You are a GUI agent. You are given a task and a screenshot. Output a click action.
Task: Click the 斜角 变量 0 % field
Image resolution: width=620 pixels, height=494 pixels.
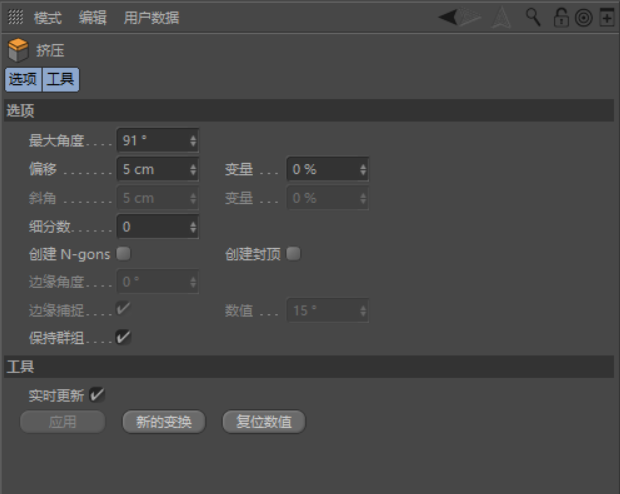pyautogui.click(x=328, y=198)
